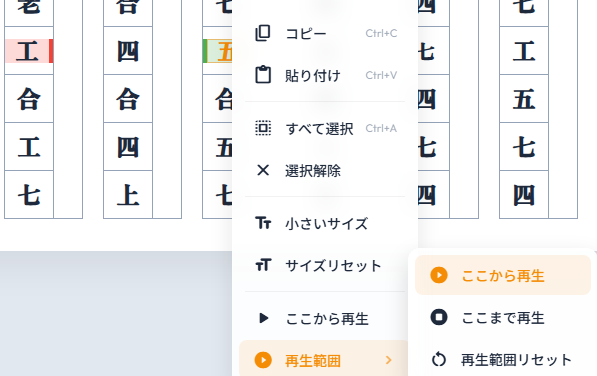
Task: Click the red marker bar beside 工
Action: click(x=51, y=51)
